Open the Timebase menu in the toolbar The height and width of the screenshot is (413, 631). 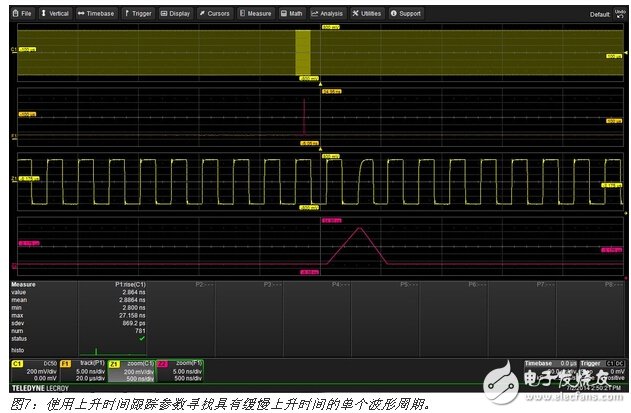[x=96, y=14]
